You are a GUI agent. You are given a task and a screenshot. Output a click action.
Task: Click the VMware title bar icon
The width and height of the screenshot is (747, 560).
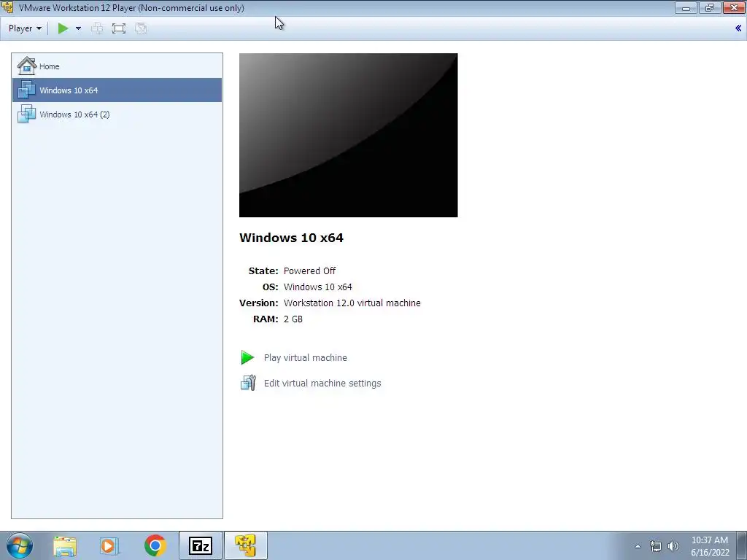(x=7, y=7)
